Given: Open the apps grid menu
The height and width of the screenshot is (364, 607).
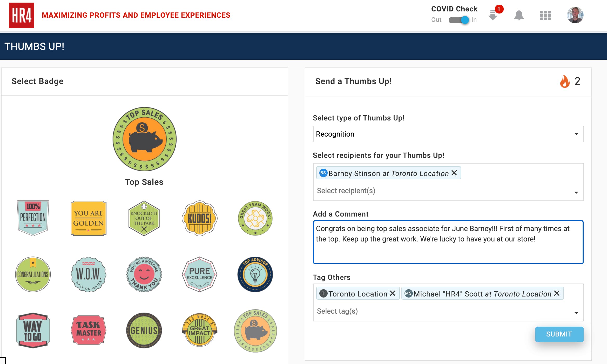Looking at the screenshot, I should [545, 15].
